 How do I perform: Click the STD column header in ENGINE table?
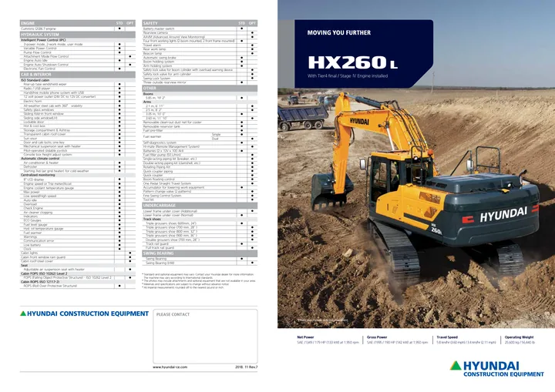click(x=119, y=23)
